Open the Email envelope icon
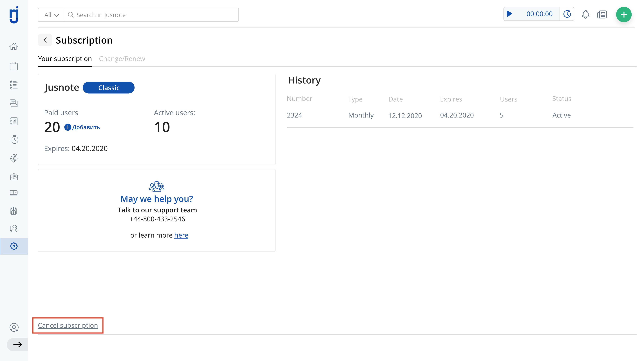644x361 pixels. coord(14,177)
